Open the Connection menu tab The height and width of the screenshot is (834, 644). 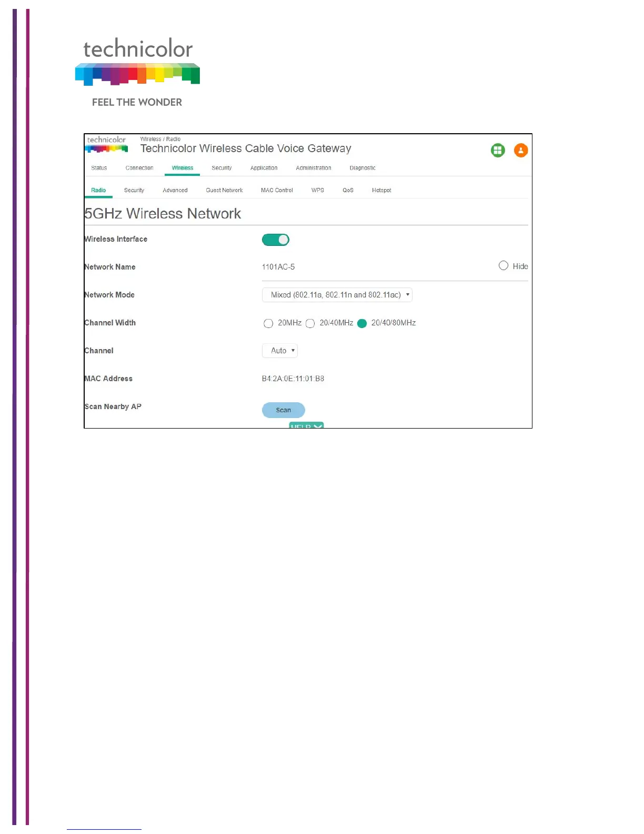(x=139, y=168)
